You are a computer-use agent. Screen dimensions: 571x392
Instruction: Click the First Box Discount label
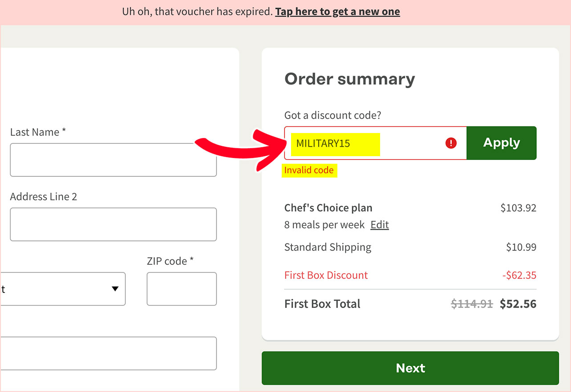tap(326, 275)
